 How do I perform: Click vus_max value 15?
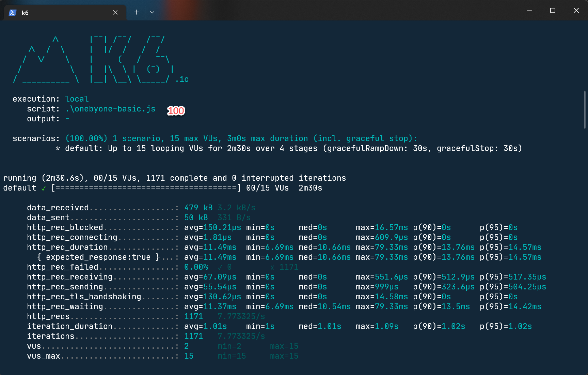[x=189, y=356]
